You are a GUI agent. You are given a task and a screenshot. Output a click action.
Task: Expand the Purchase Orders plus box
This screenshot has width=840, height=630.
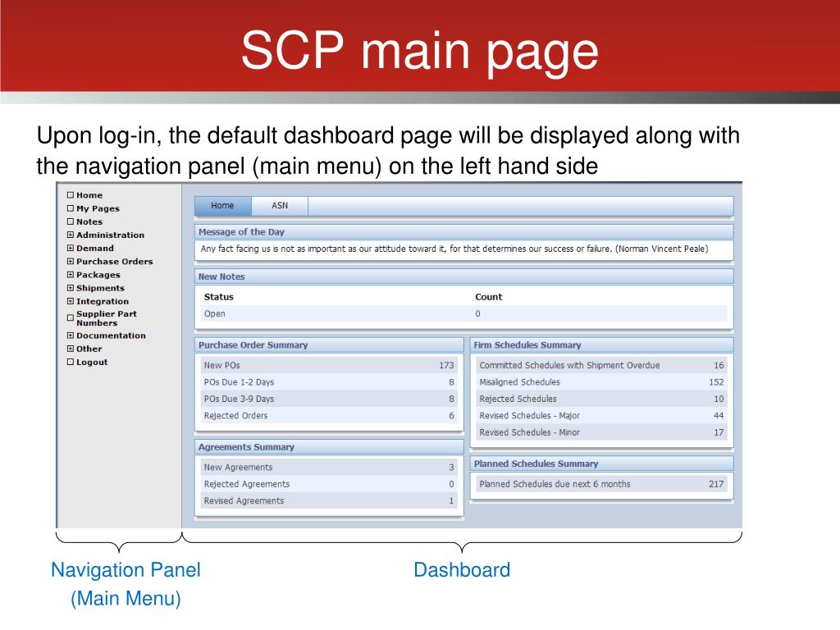point(71,262)
